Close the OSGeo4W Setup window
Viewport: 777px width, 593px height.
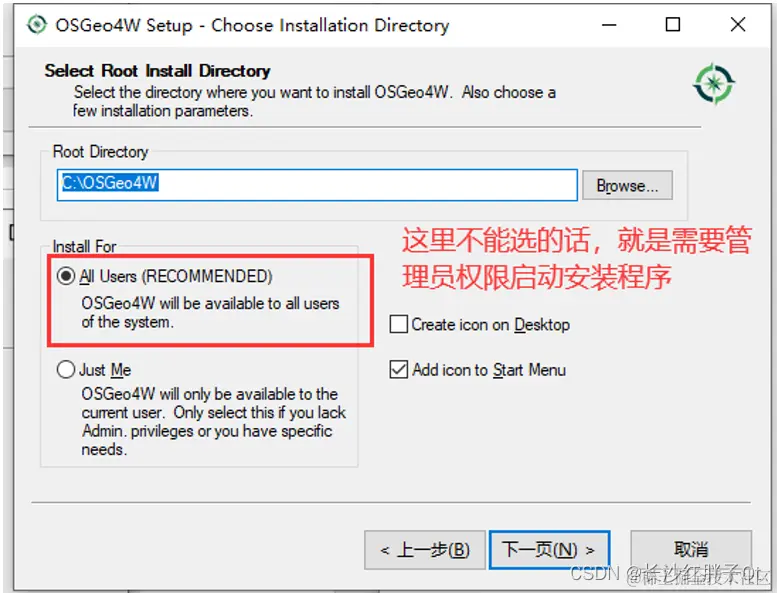click(738, 24)
